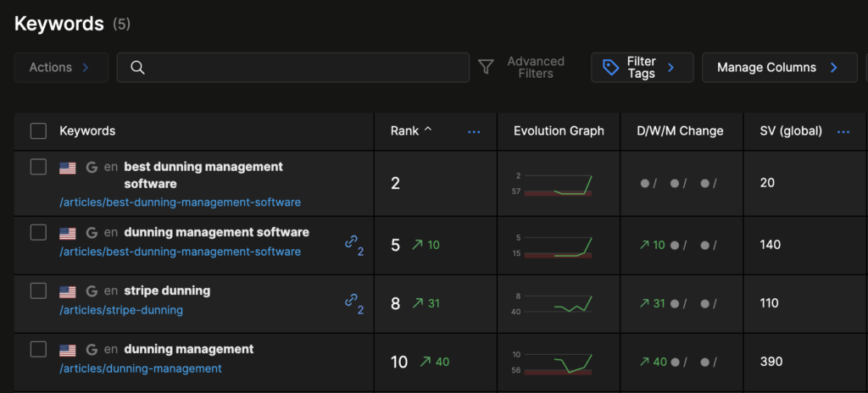Open the SV (global) column options dots

tap(843, 131)
